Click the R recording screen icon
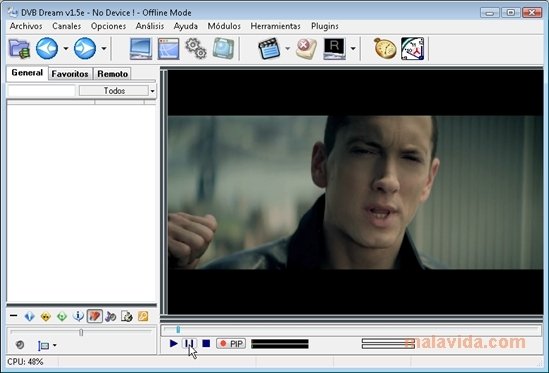Viewport: 549px width, 373px height. [x=334, y=49]
